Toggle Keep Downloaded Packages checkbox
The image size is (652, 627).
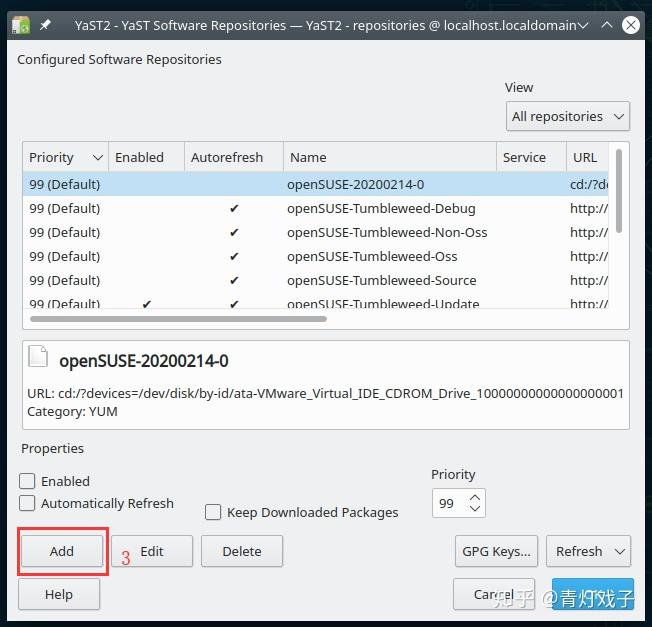(x=213, y=512)
